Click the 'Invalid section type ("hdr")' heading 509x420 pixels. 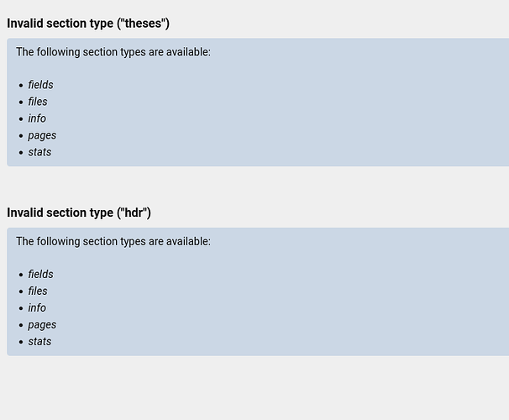click(79, 213)
